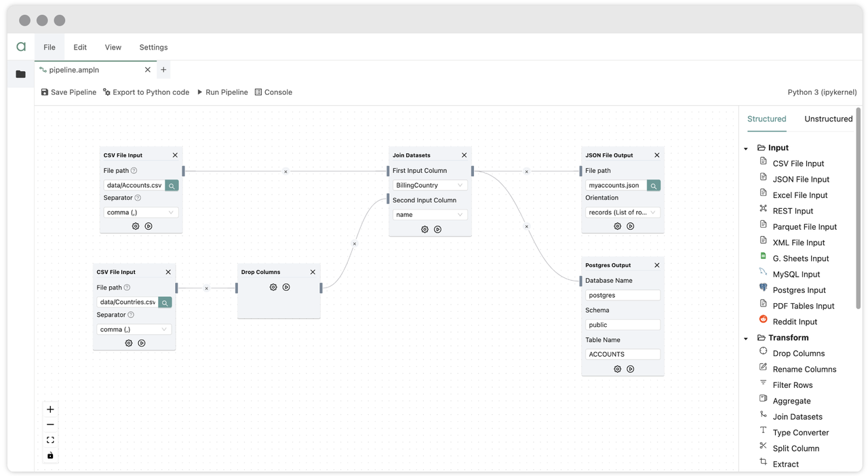Click settings gear on Accounts CSV File Input node
The width and height of the screenshot is (868, 476).
pyautogui.click(x=136, y=226)
